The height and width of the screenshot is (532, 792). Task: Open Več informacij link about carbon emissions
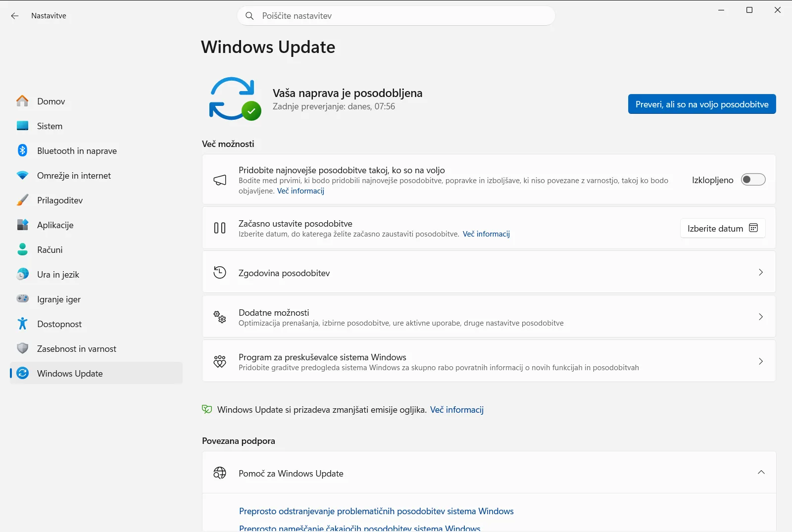[456, 410]
